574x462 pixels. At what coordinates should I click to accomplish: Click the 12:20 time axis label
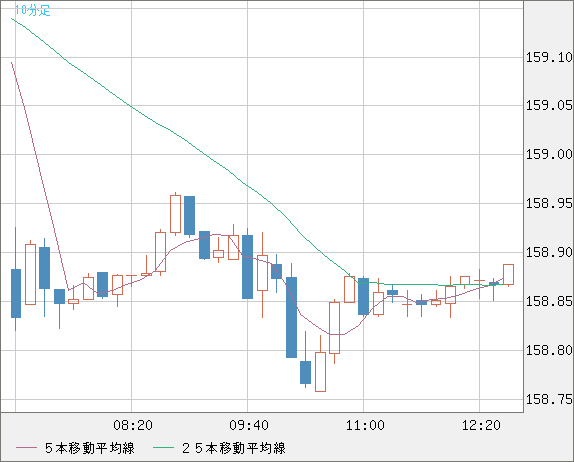click(x=481, y=425)
